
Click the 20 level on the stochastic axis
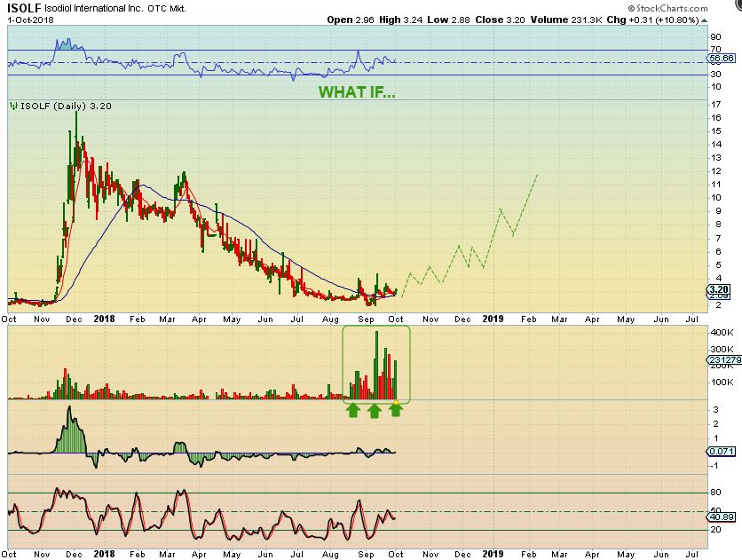[x=715, y=530]
